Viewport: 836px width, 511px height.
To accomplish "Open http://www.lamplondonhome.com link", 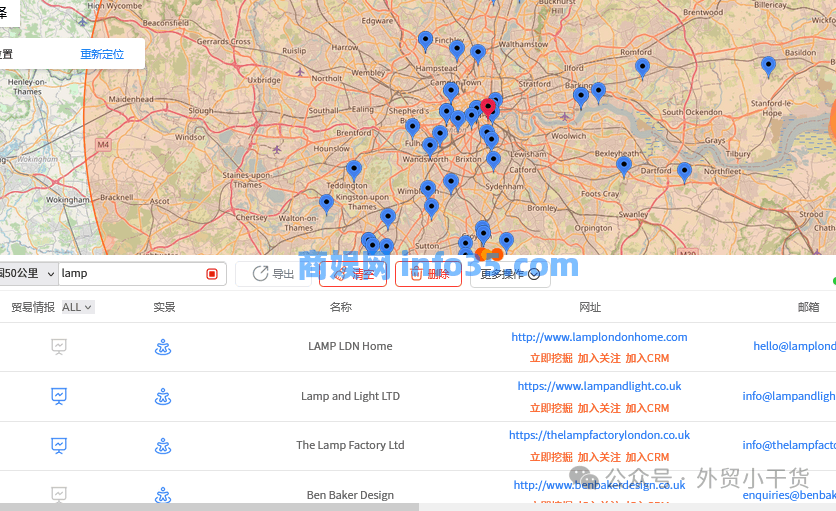I will (599, 337).
